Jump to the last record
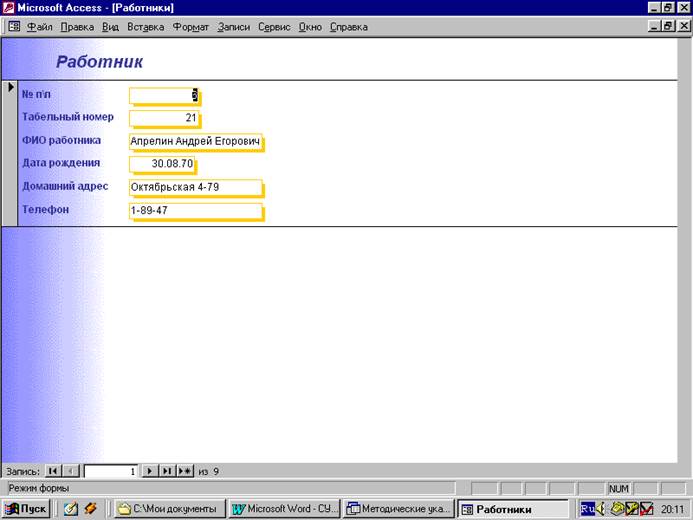The height and width of the screenshot is (520, 693). (x=167, y=470)
